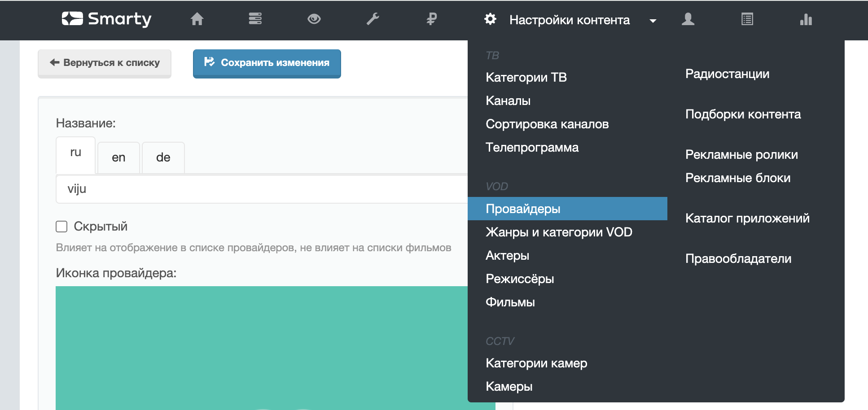Collapse the Настройки контента dropdown

pos(569,20)
